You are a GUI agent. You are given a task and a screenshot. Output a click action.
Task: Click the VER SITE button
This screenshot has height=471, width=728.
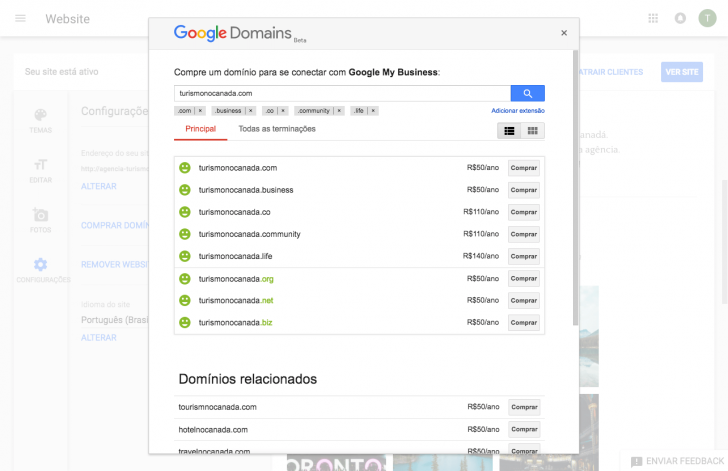(682, 72)
